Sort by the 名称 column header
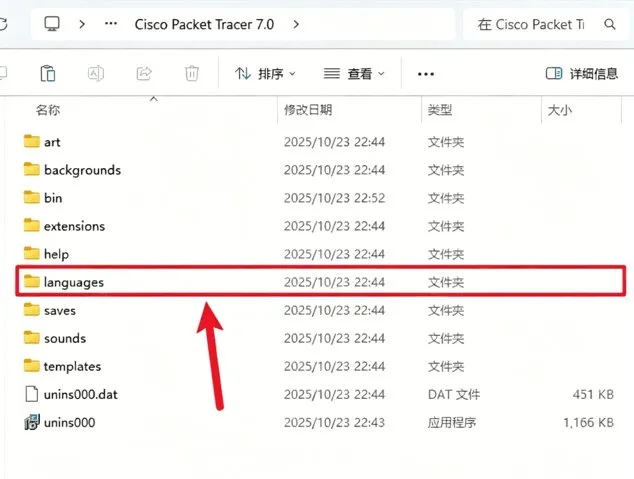Screen dimensions: 634x479 48,110
